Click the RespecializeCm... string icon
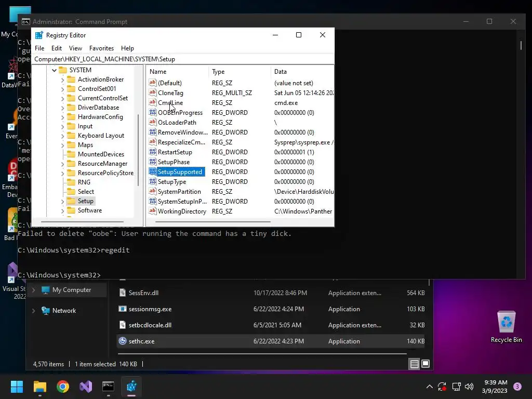 153,142
